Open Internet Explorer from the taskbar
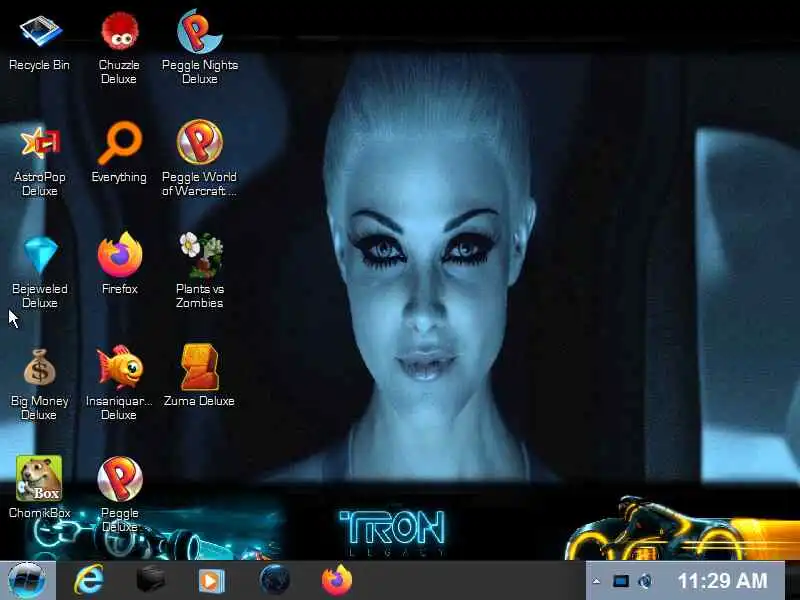Viewport: 800px width, 600px height. pyautogui.click(x=89, y=580)
